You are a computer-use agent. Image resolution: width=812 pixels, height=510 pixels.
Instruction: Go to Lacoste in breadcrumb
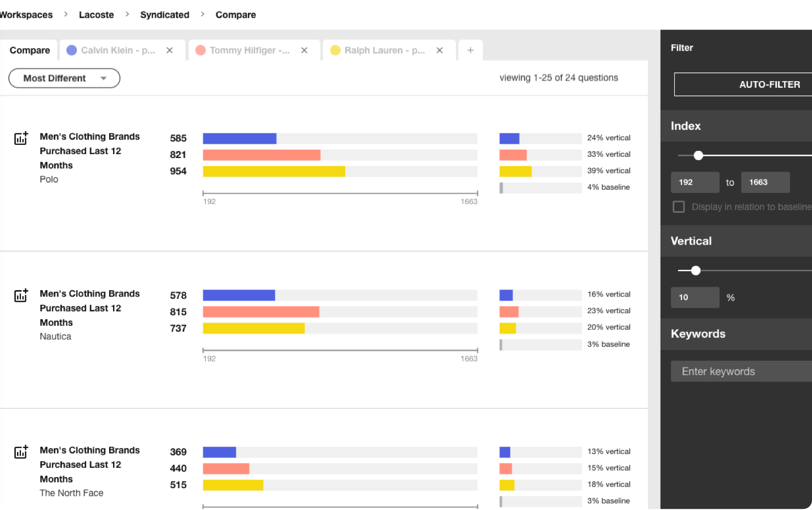(x=97, y=15)
